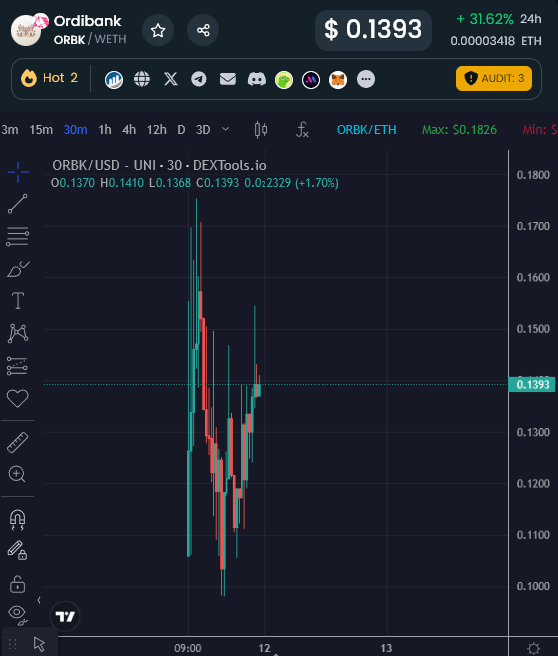Click the 09:00 time axis label
This screenshot has height=656, width=558.
click(187, 648)
